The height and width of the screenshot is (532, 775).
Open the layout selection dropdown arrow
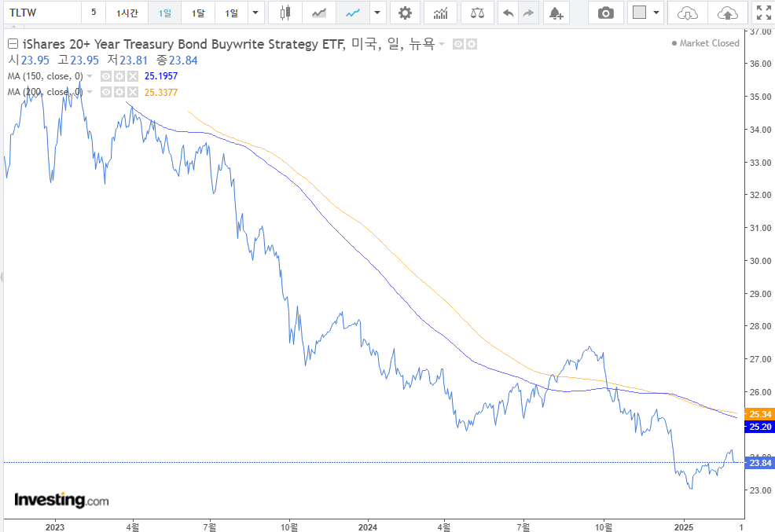[656, 13]
